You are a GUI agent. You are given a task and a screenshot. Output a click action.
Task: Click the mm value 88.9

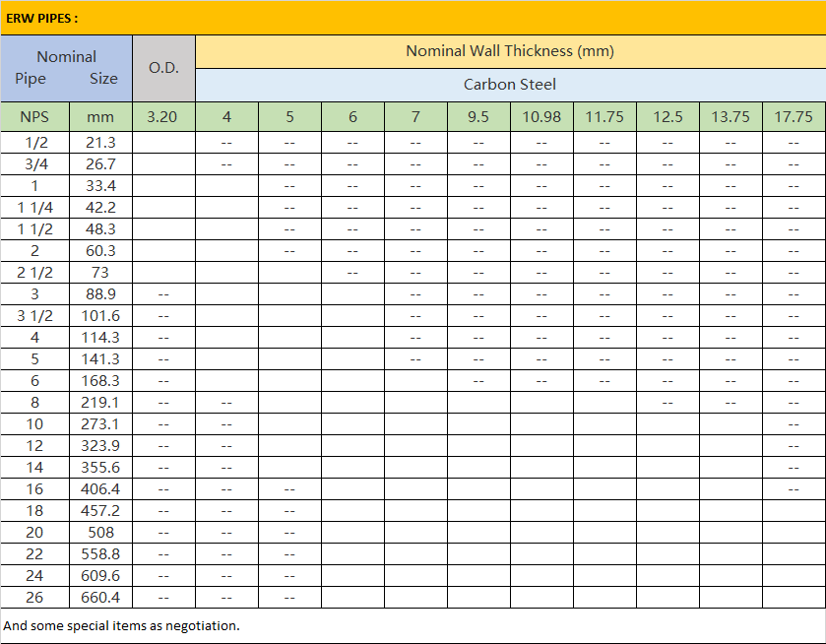(100, 293)
